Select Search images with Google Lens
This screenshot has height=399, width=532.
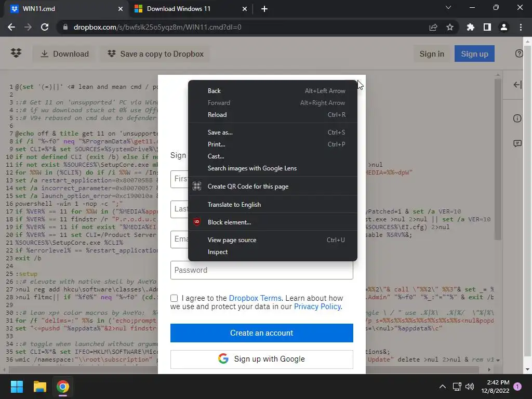click(272, 168)
